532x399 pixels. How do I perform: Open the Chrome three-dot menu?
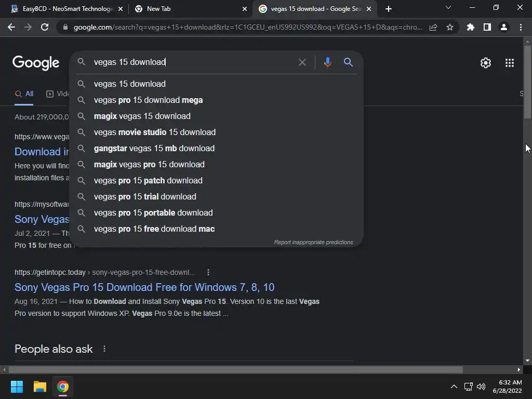click(x=521, y=27)
